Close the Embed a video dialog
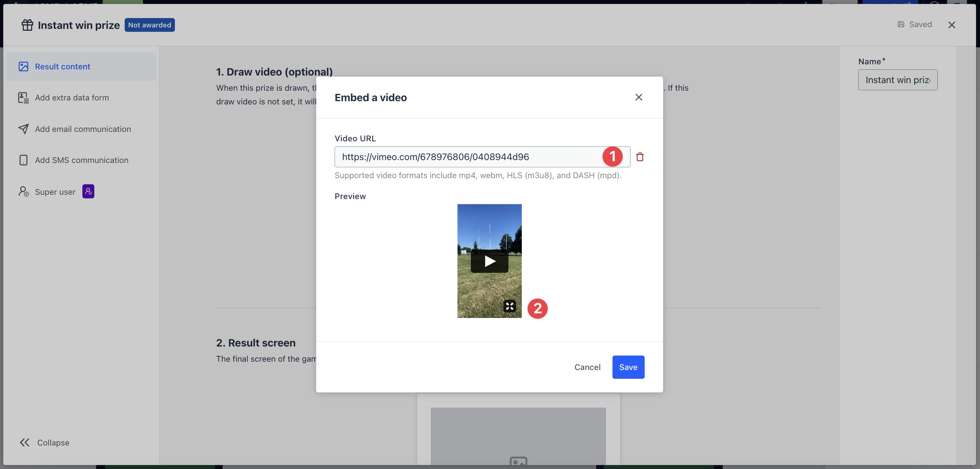 tap(639, 97)
